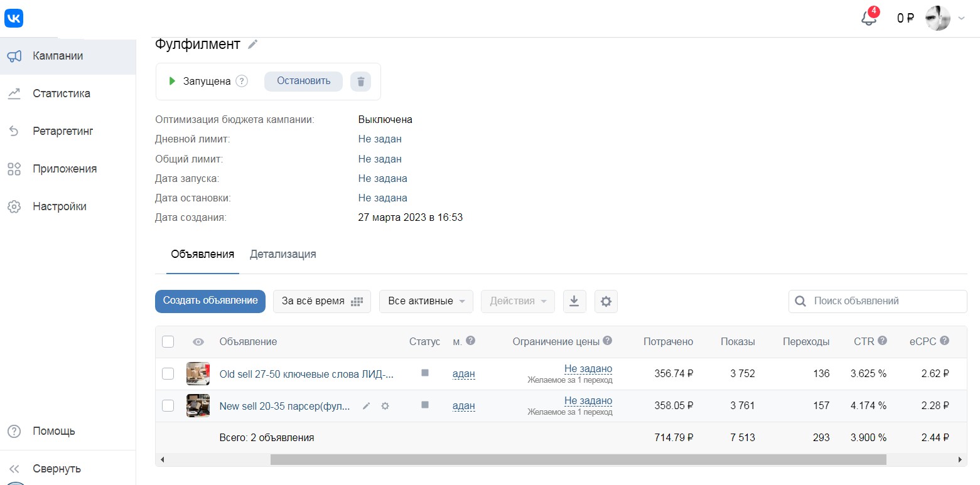Click адан link in New sell row
Image resolution: width=980 pixels, height=485 pixels.
[463, 406]
